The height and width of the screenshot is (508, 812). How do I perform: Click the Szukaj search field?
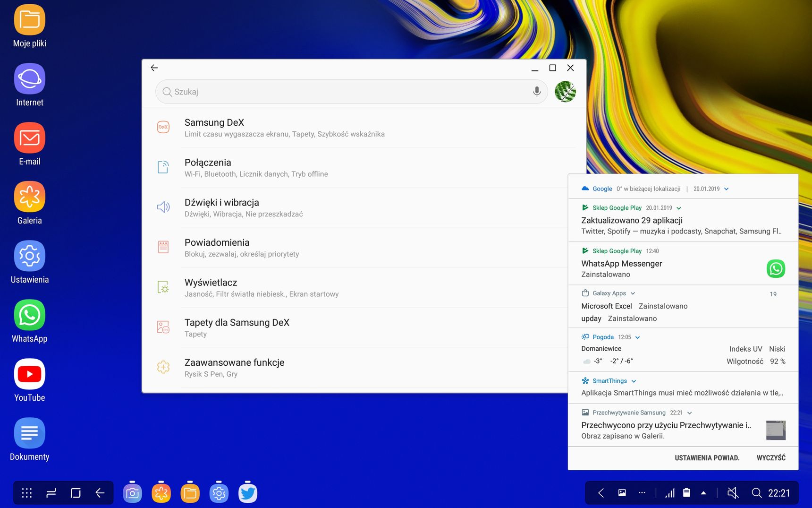click(352, 92)
